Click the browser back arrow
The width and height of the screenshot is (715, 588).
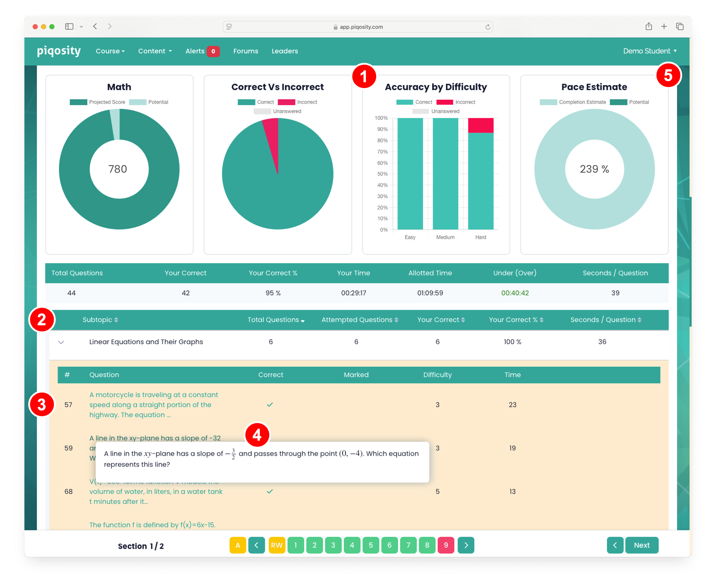click(x=95, y=26)
